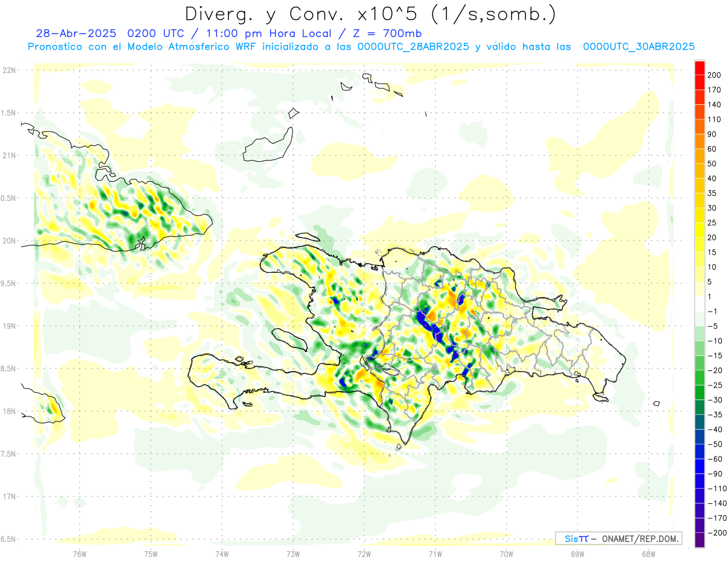The width and height of the screenshot is (728, 562).
Task: Click the 17N latitude label
Action: 9,497
